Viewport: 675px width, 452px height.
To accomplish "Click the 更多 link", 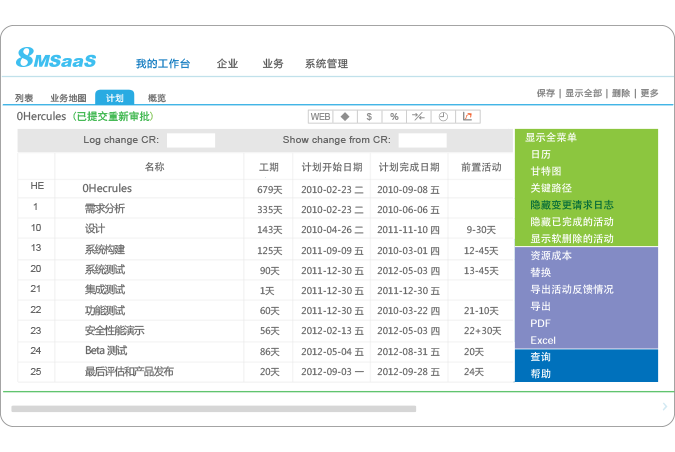I will point(649,93).
